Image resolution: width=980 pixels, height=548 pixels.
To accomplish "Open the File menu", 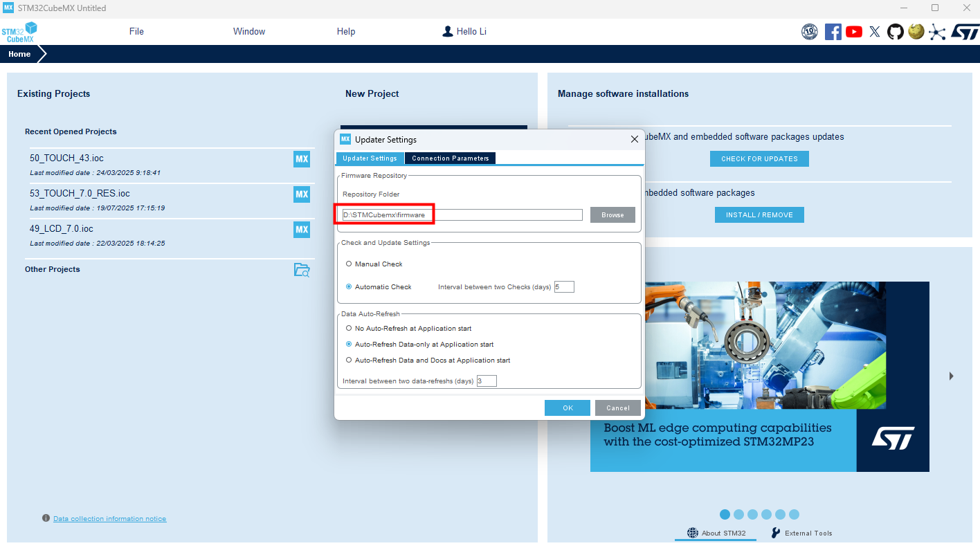I will pyautogui.click(x=136, y=31).
